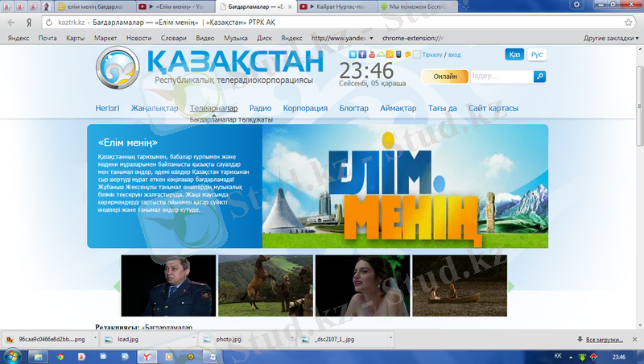
Task: Click the search magnifier button
Action: tap(540, 77)
